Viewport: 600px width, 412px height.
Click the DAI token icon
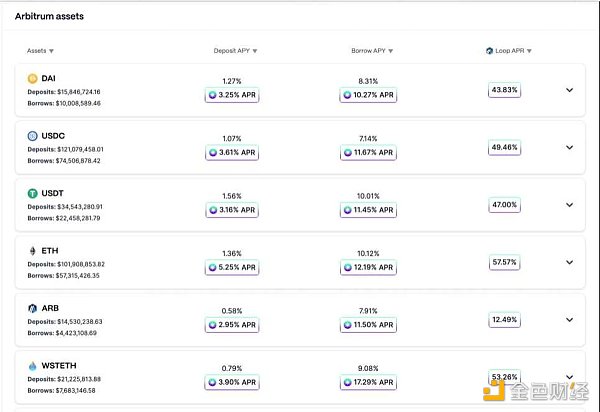(32, 78)
